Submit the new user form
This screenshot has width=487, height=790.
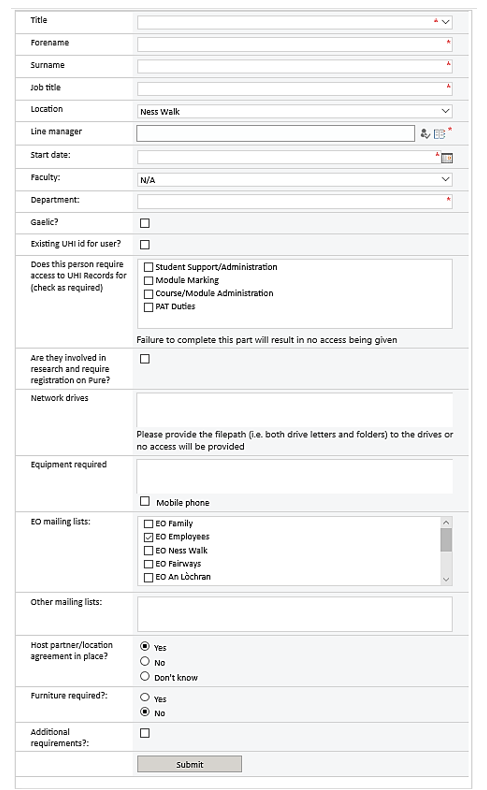click(189, 764)
